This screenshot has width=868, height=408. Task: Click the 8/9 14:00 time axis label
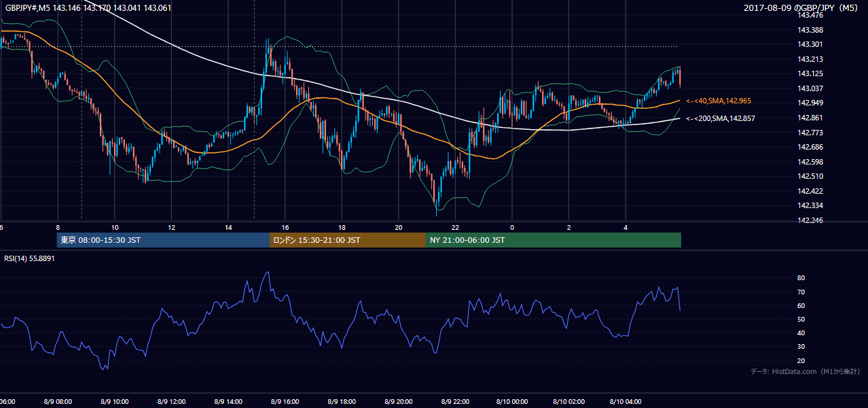click(228, 402)
